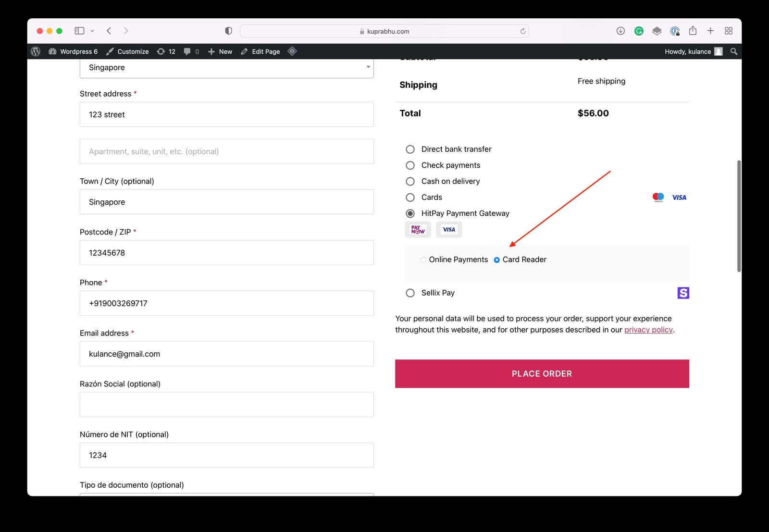Click the Email address input field

point(226,354)
